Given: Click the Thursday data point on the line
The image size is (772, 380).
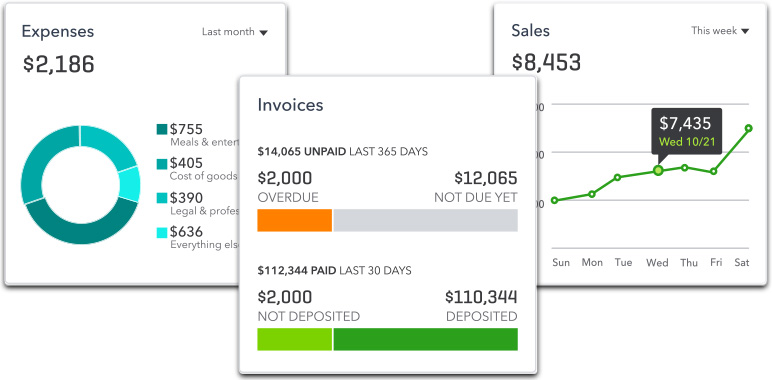Looking at the screenshot, I should 684,168.
